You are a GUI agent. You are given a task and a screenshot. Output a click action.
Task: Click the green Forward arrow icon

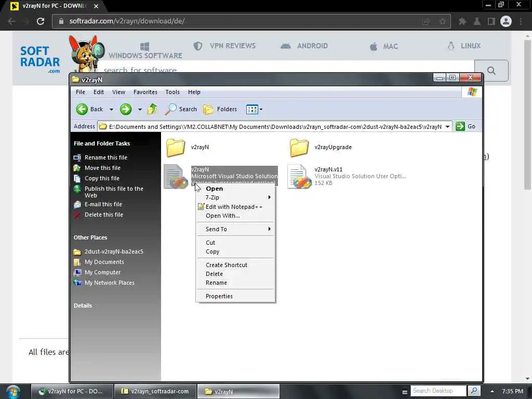pos(126,109)
